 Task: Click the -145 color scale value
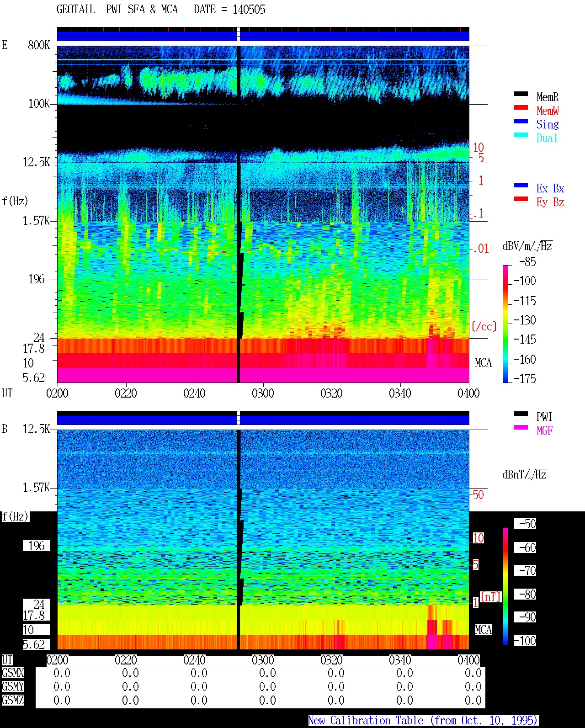[525, 339]
